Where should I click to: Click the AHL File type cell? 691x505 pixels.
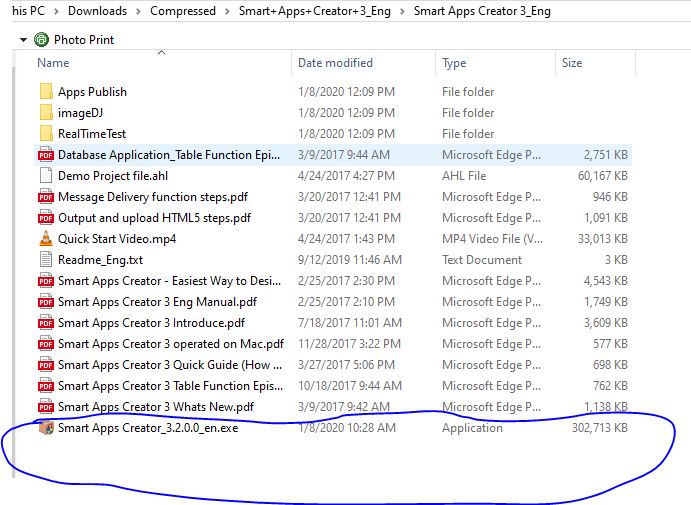[464, 176]
